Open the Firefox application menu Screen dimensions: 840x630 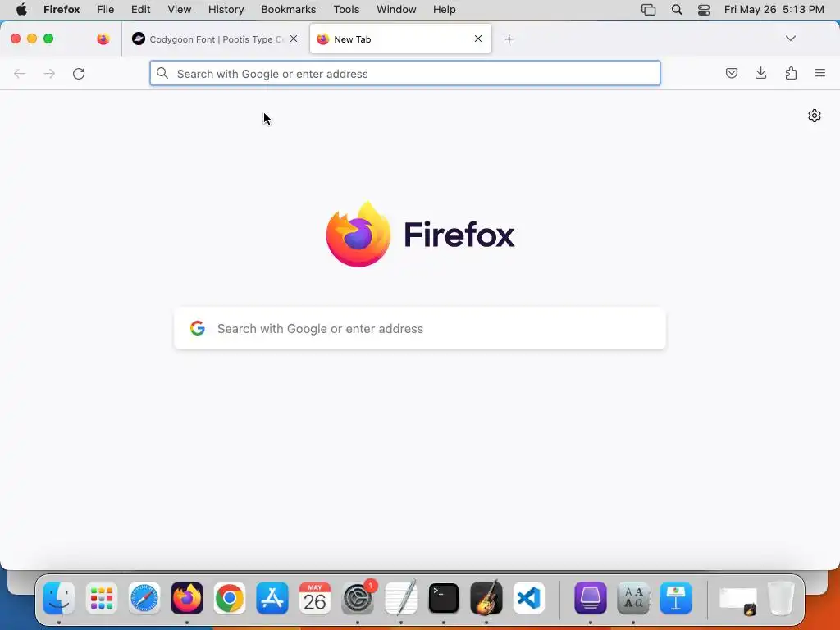(62, 10)
